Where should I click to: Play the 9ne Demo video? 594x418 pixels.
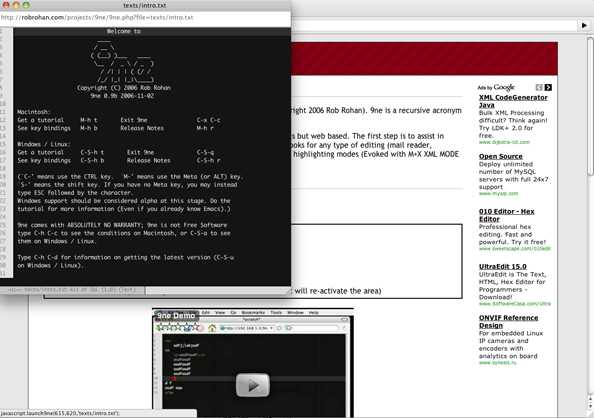tap(253, 385)
